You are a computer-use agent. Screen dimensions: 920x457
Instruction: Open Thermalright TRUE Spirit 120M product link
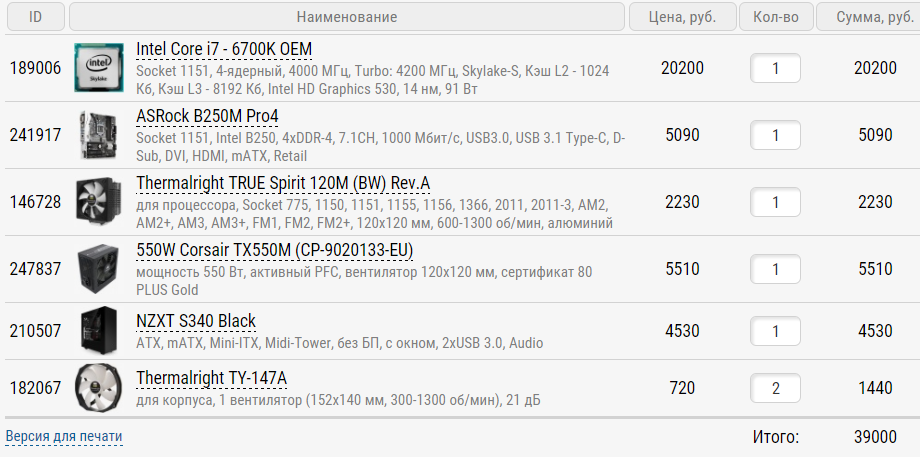click(x=283, y=183)
